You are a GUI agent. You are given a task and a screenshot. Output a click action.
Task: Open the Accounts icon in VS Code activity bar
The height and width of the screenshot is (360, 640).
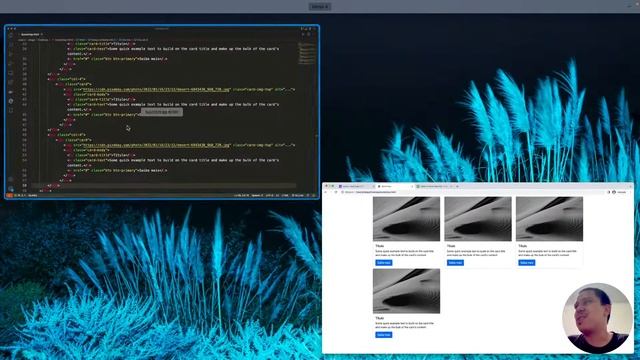[11, 180]
